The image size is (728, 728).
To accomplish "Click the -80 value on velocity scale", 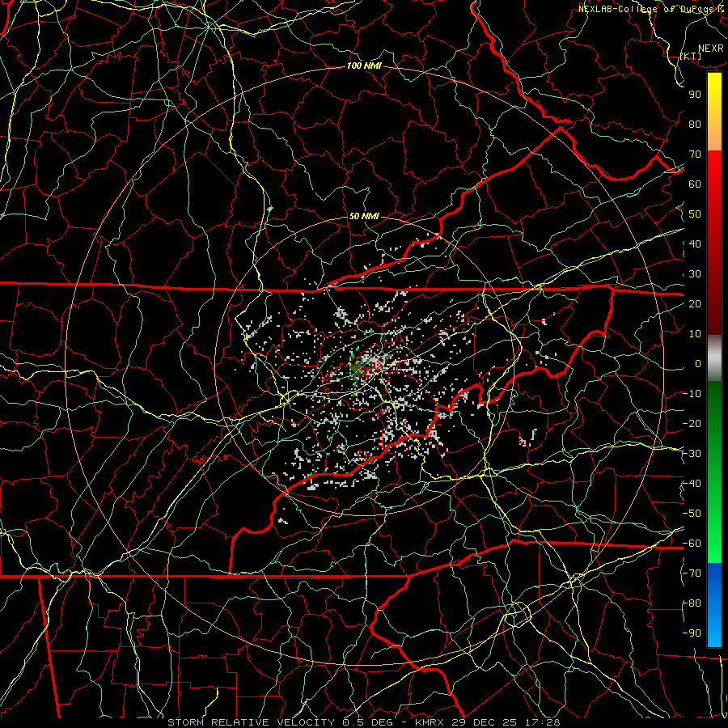I will 692,603.
